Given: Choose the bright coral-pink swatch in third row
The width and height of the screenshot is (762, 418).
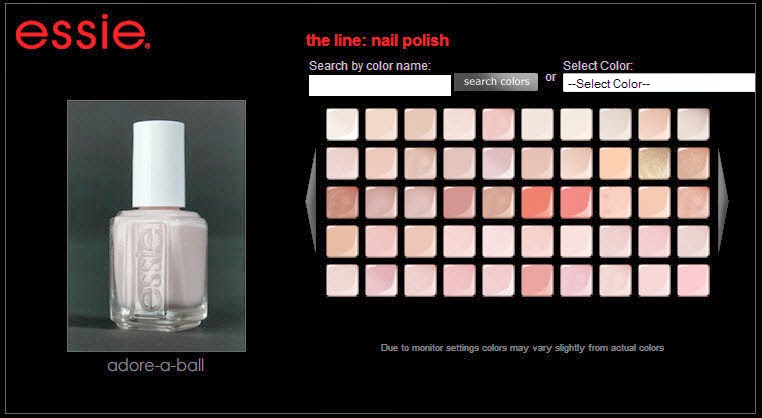Looking at the screenshot, I should 576,202.
